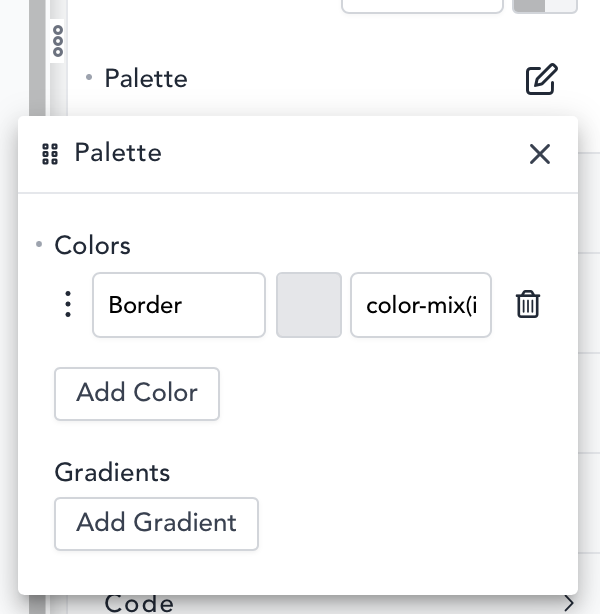Click the color-mix value input field

(421, 304)
